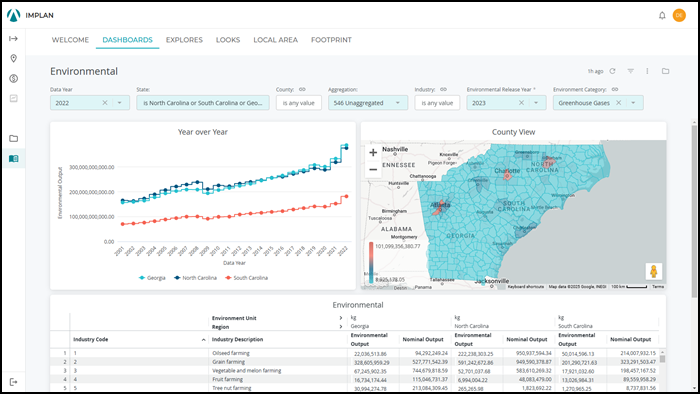Viewport: 700px width, 394px height.
Task: Click the 22,036,513.86 Georgia output cell
Action: click(370, 353)
